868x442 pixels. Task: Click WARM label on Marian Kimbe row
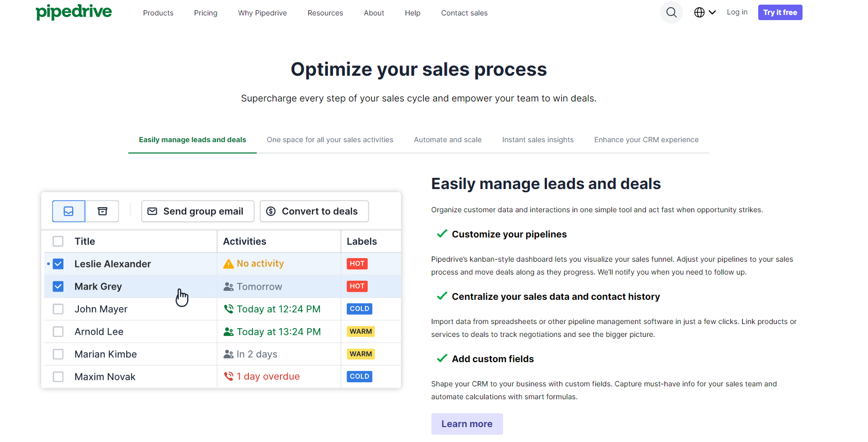click(x=361, y=354)
